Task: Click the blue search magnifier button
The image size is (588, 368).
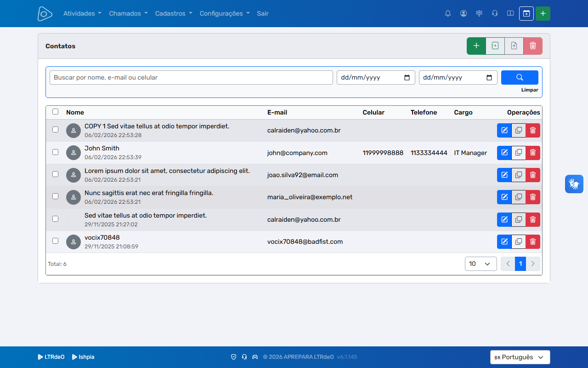Action: click(520, 77)
